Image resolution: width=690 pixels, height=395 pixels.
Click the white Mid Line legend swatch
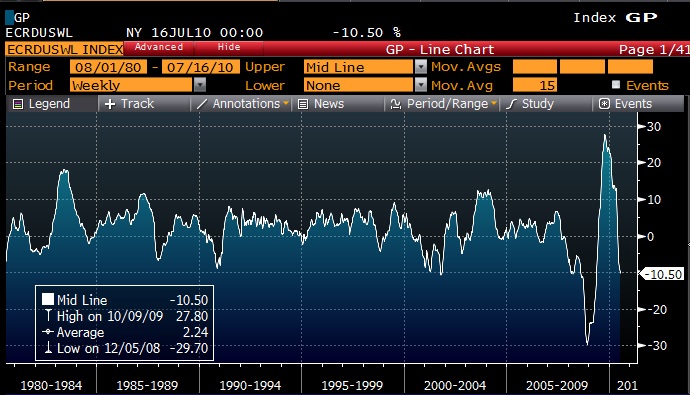(48, 300)
